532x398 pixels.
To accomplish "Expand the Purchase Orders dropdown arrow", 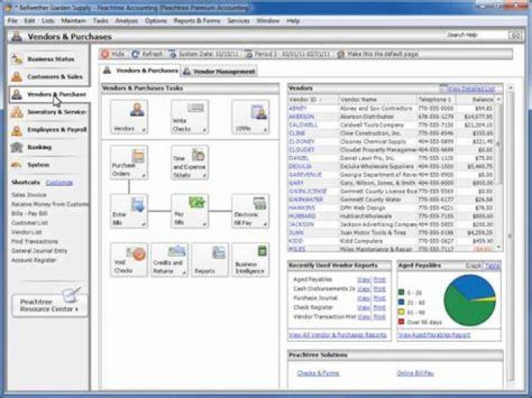I will (143, 176).
